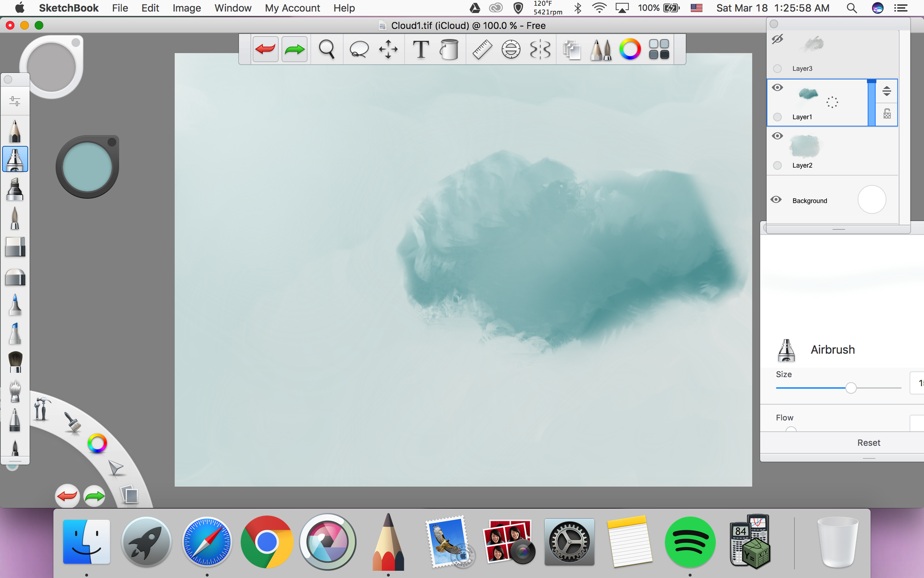Open Layer1 dotted circle marking menu

(832, 102)
